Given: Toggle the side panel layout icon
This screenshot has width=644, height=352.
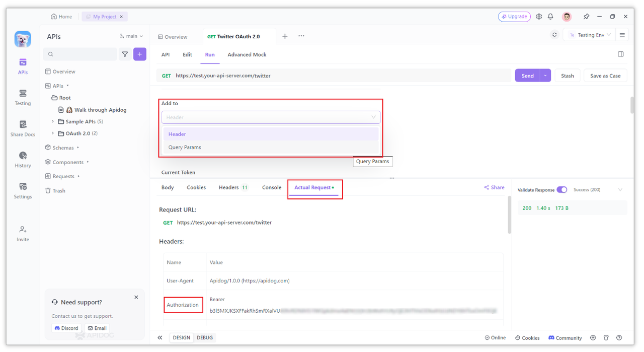Looking at the screenshot, I should click(x=621, y=54).
